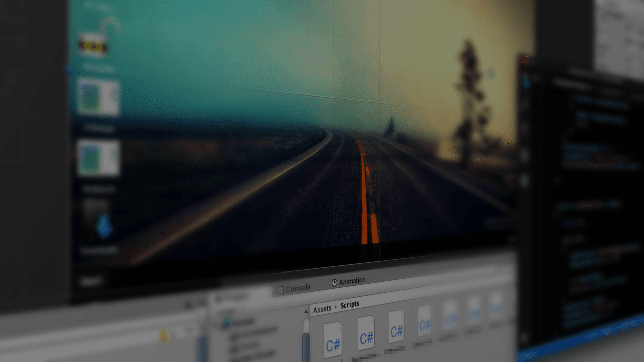
Task: Click the yellow warning icon at the bottom
Action: click(x=163, y=336)
